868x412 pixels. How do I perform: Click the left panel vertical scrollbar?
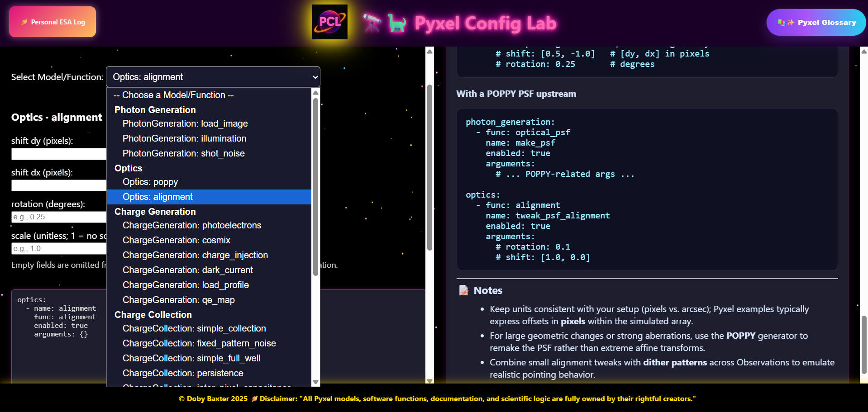(429, 167)
